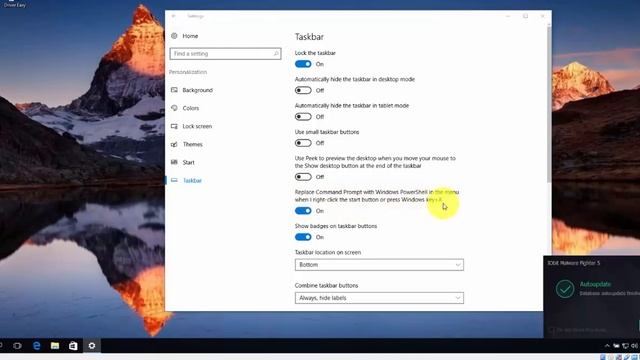
Task: Click the Start tiles icon in sidebar
Action: pyautogui.click(x=174, y=162)
